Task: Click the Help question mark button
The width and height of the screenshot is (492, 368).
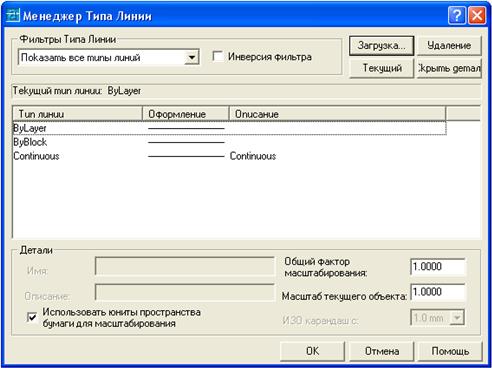Action: (456, 16)
